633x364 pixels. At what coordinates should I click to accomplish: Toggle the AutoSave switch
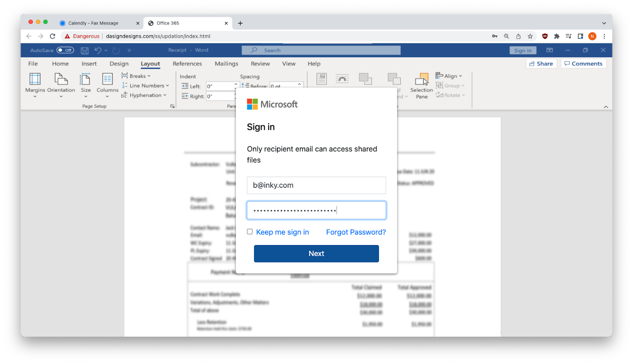[x=65, y=50]
